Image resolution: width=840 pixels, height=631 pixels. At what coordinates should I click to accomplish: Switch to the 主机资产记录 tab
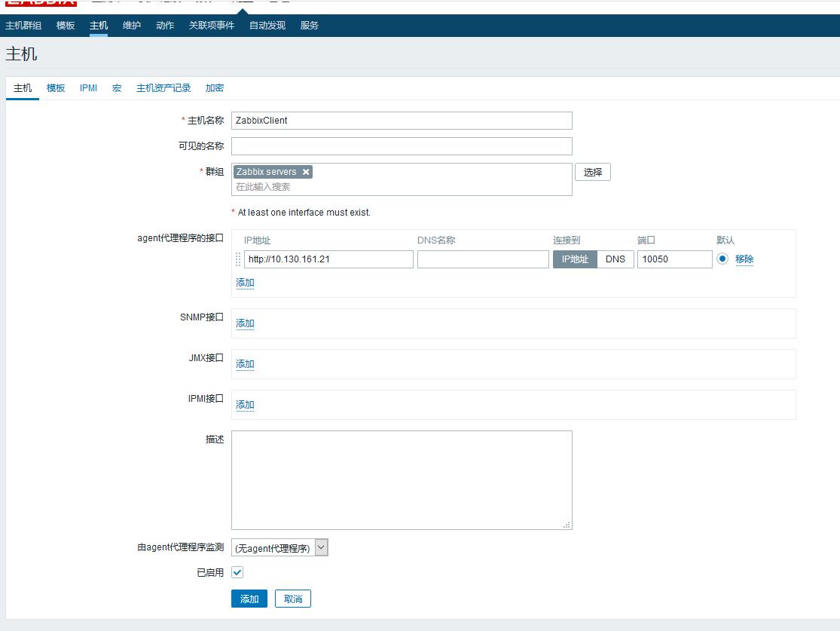coord(163,88)
